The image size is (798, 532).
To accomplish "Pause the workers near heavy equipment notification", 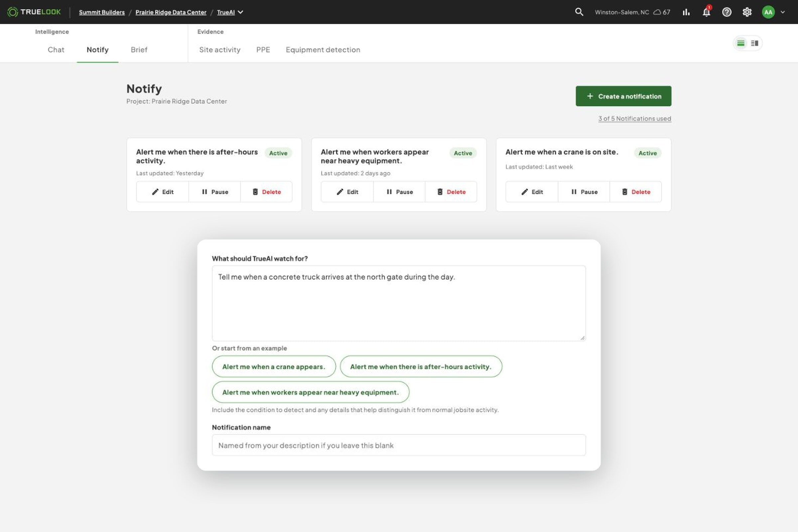I will (x=399, y=192).
